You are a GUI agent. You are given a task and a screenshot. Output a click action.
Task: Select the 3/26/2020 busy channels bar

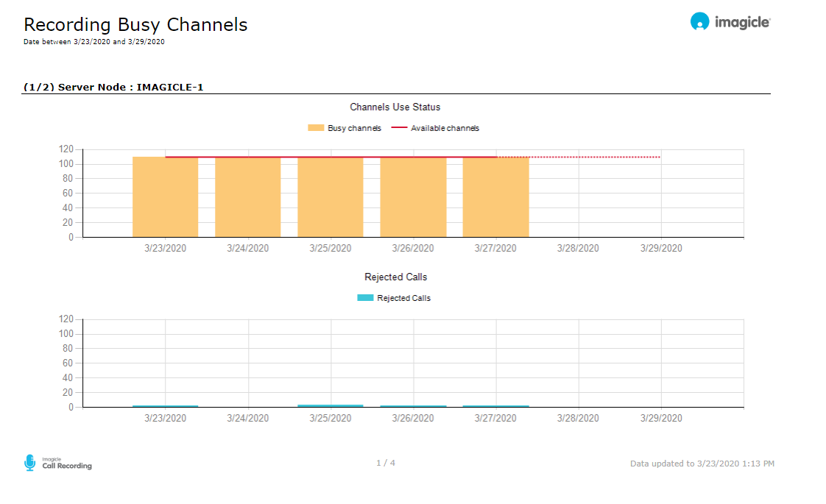(x=413, y=197)
